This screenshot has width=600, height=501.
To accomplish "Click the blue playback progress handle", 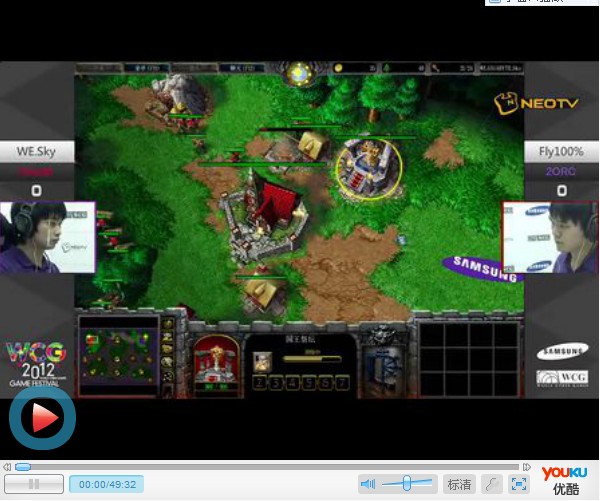I will 23,467.
